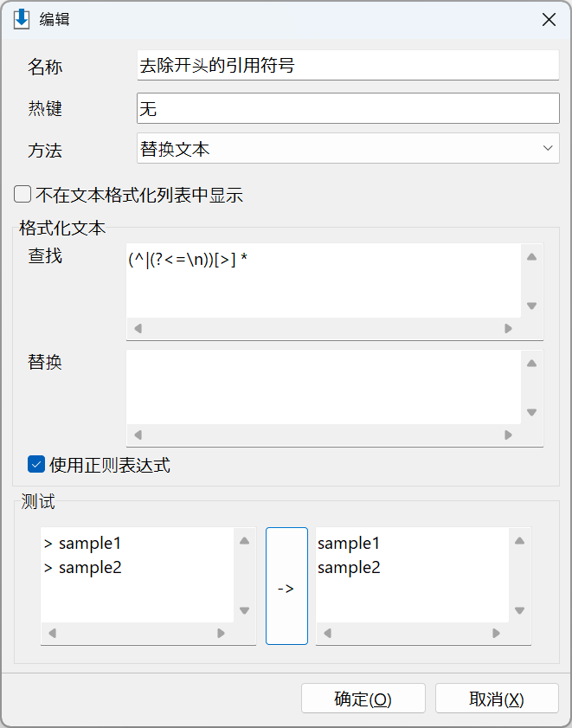Click left arrow of 替换 horizontal scrollbar

(x=138, y=435)
